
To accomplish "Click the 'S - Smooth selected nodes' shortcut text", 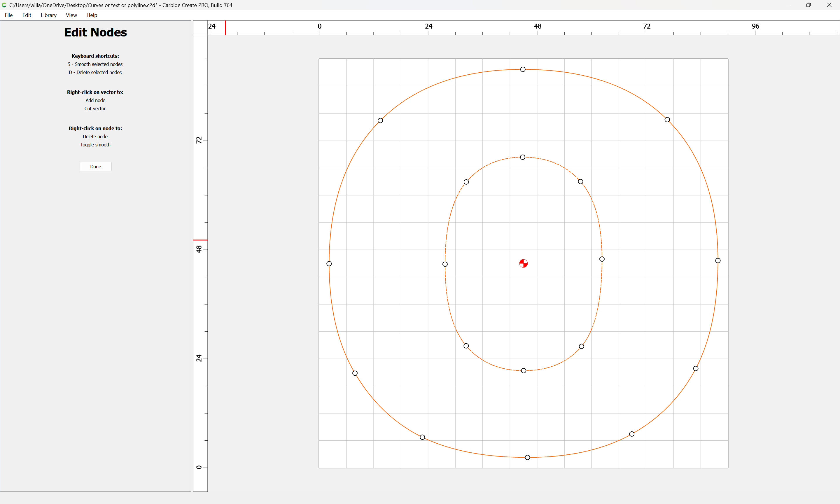I will 95,64.
